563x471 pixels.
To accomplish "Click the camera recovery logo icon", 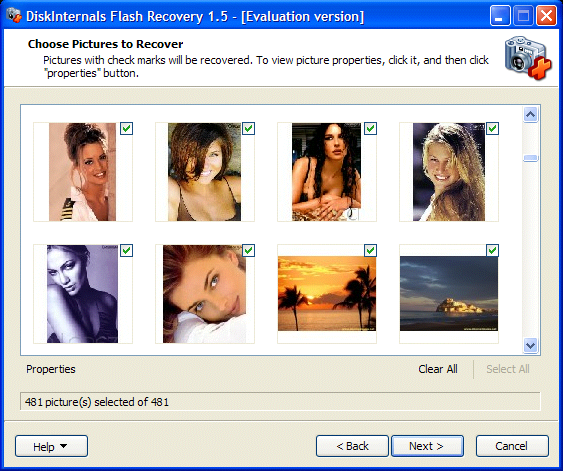I will [528, 57].
